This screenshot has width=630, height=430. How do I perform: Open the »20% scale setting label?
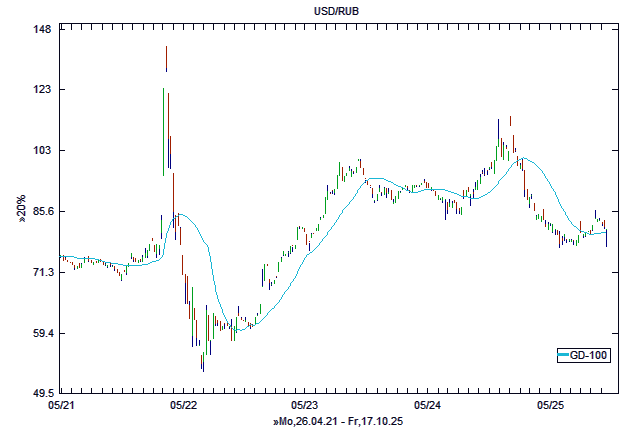click(x=21, y=208)
